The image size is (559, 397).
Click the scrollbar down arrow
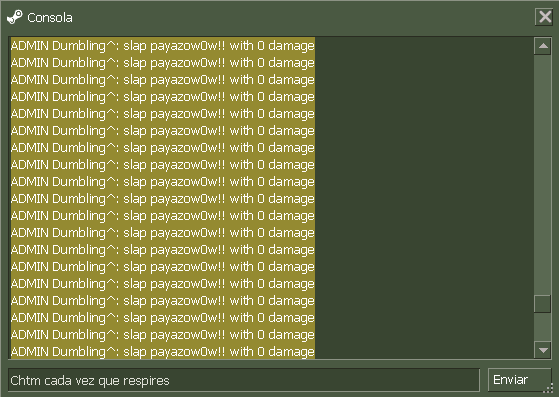point(543,350)
